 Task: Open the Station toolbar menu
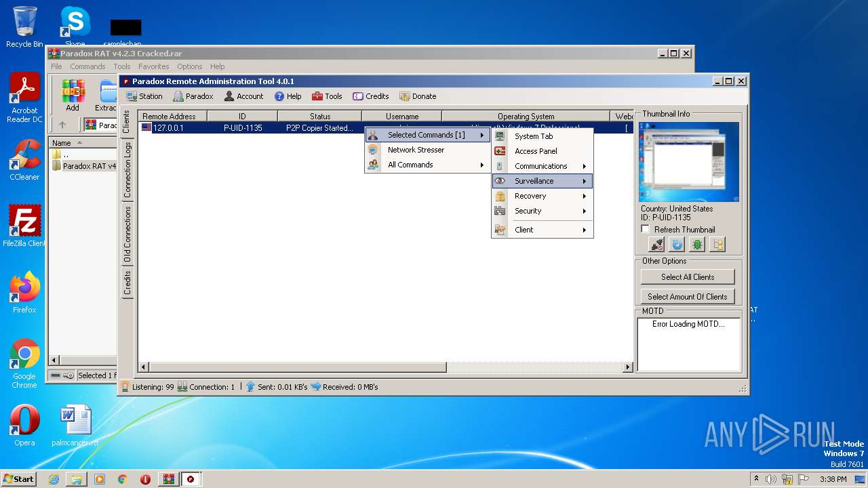point(144,96)
